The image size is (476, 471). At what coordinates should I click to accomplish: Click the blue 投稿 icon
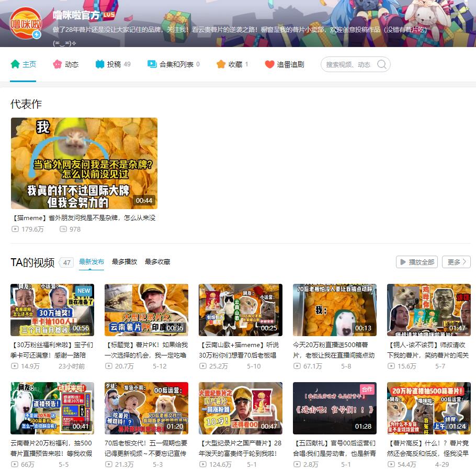(x=100, y=64)
